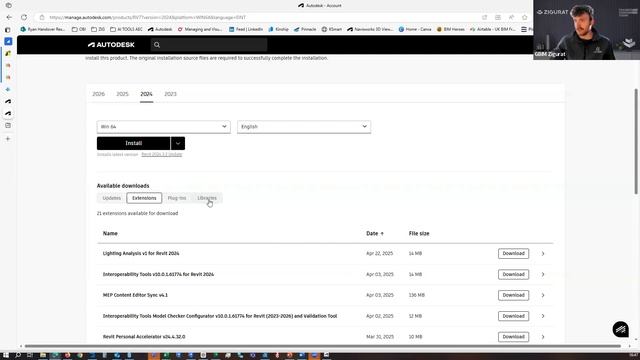640x360 pixels.
Task: Show the Libraries downloads filter
Action: coord(207,198)
